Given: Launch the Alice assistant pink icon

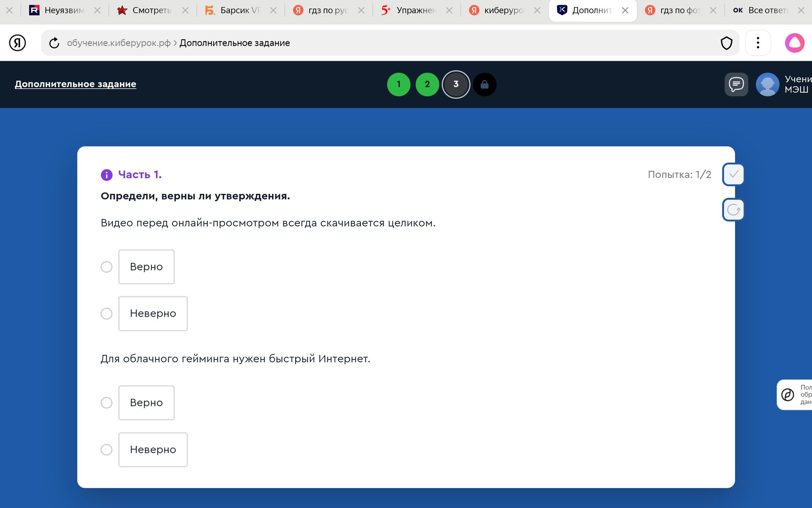Looking at the screenshot, I should pos(795,43).
